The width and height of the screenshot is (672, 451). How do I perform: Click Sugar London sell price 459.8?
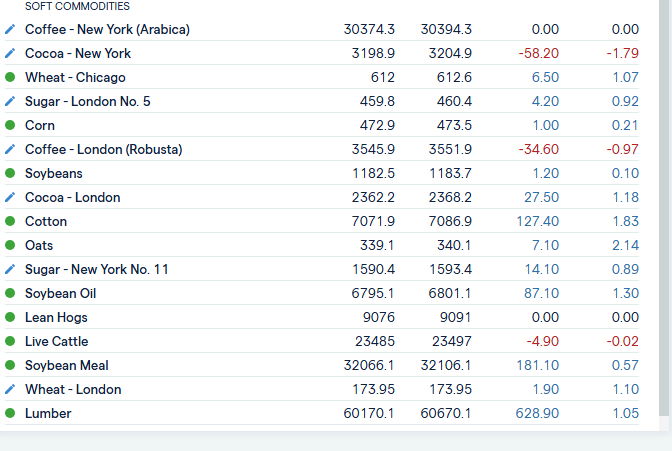pyautogui.click(x=377, y=101)
